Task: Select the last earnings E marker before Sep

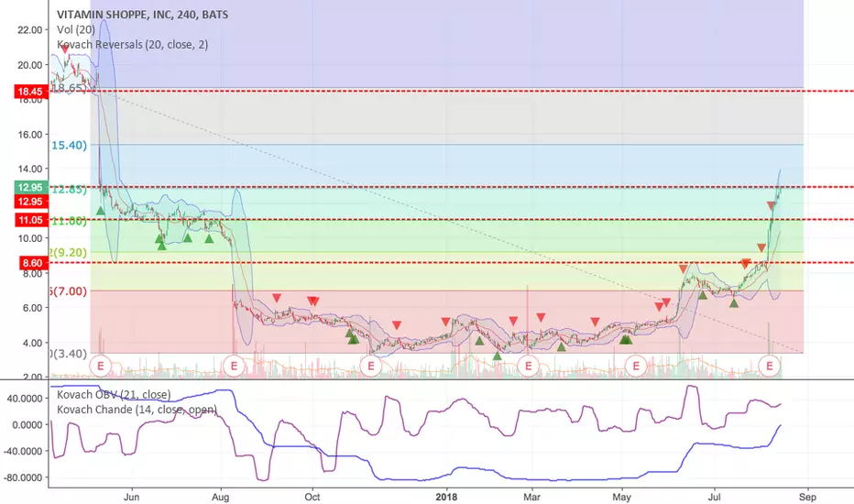Action: click(x=770, y=366)
